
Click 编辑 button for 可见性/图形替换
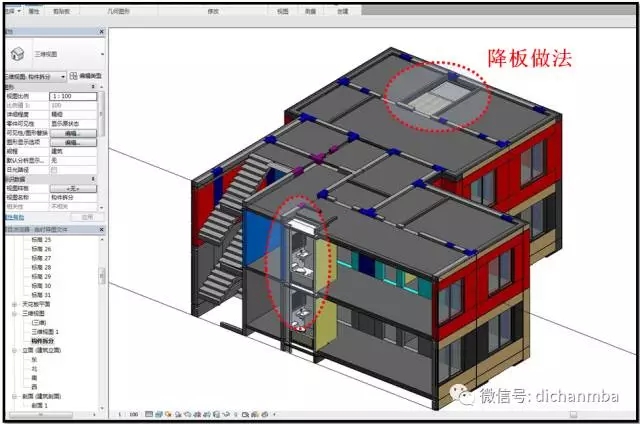click(73, 132)
